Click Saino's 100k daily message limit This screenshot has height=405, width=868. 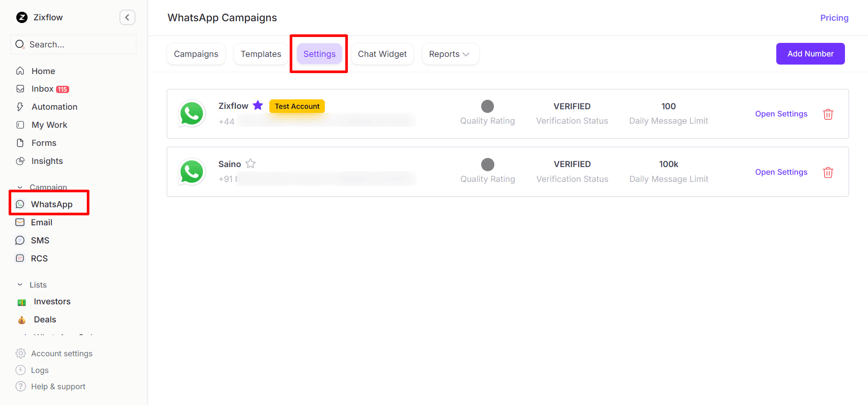668,164
